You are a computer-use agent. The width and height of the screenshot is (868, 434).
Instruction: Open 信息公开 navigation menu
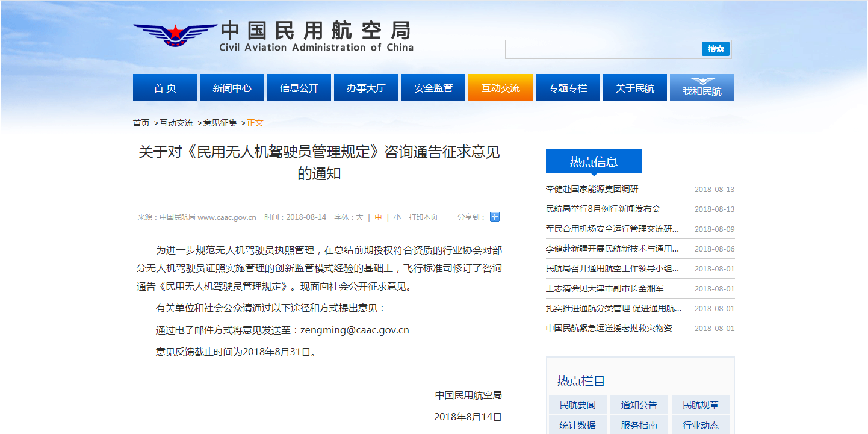(299, 88)
